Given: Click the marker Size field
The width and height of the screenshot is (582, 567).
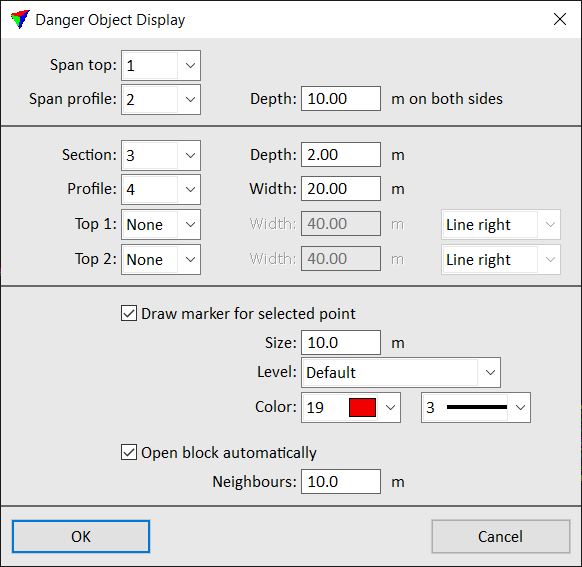Looking at the screenshot, I should click(341, 343).
